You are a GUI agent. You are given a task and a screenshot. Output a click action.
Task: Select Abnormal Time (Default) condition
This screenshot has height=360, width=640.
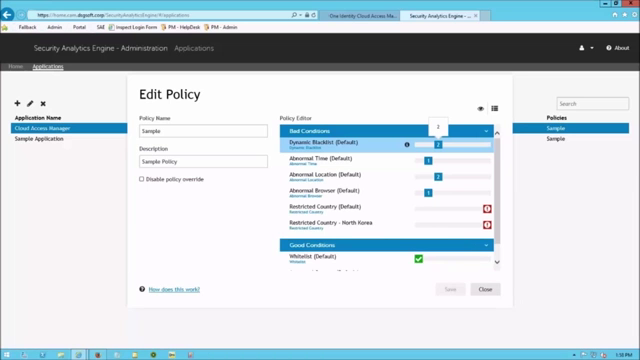320,158
